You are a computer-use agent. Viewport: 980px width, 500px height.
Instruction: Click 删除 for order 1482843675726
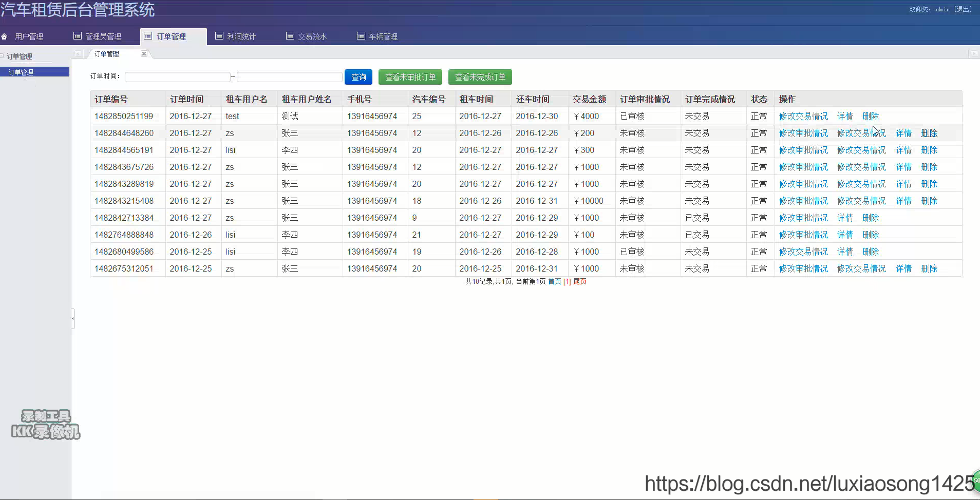pos(929,167)
